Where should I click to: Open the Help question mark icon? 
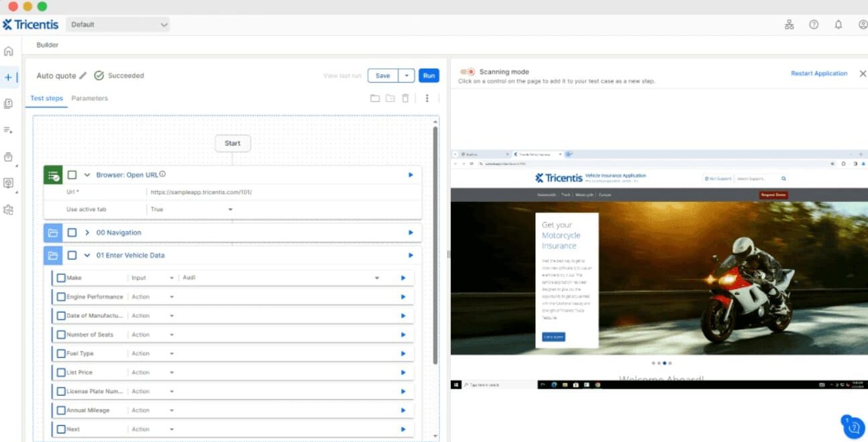coord(814,25)
